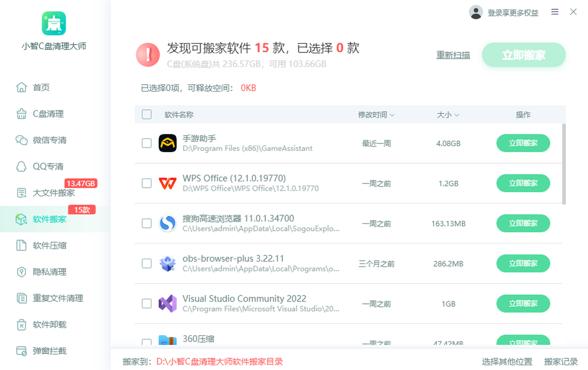Click the 0KB releasable space value
The image size is (588, 370).
point(248,88)
